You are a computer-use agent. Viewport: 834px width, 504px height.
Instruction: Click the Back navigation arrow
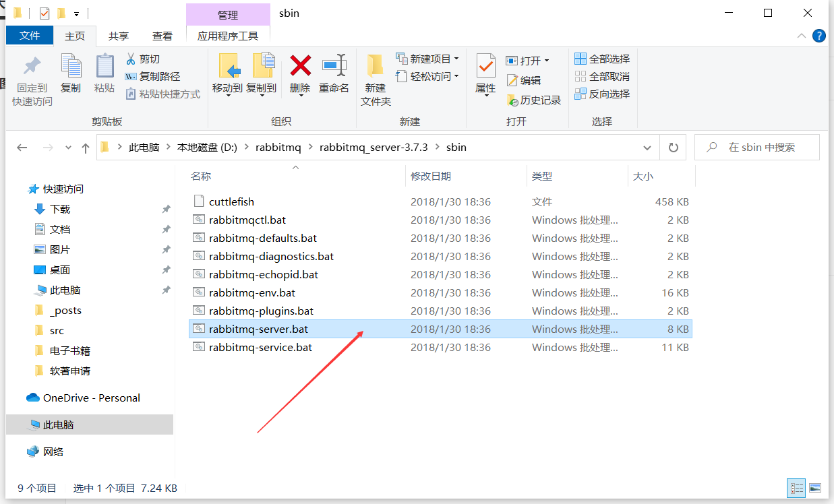point(22,148)
